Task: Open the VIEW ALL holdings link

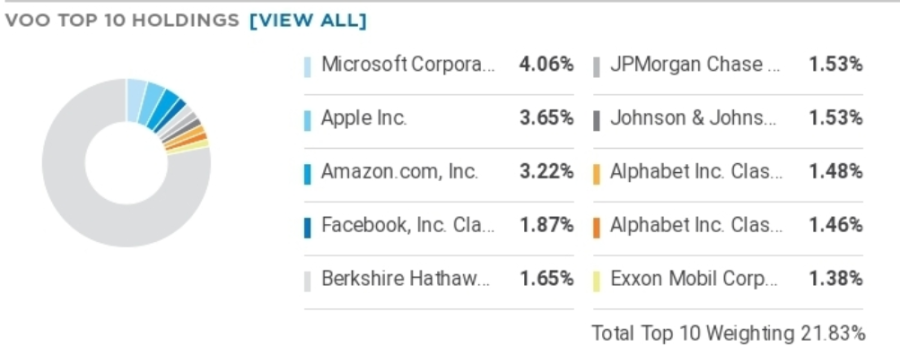Action: (x=307, y=21)
